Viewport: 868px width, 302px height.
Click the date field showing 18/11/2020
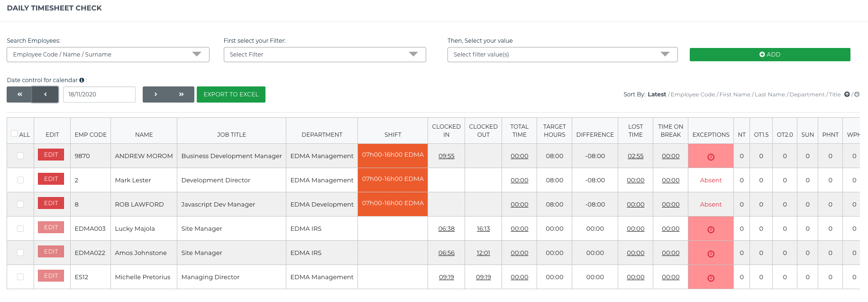[99, 94]
